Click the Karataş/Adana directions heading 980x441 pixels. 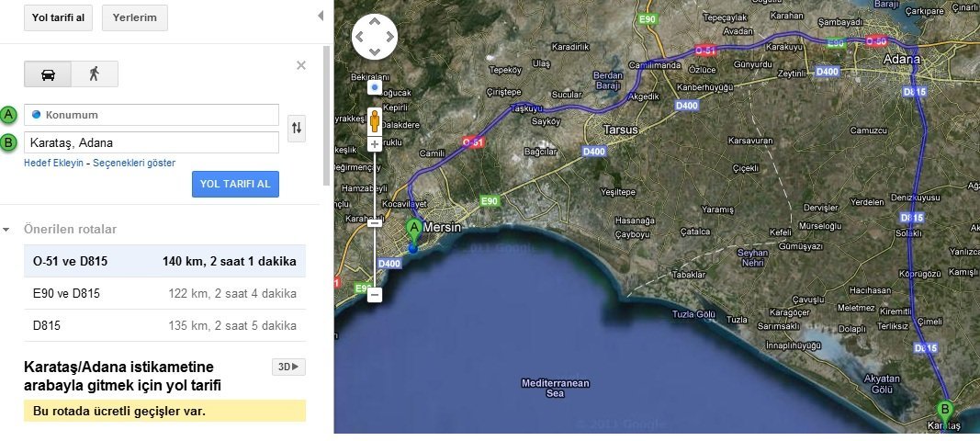pyautogui.click(x=122, y=376)
